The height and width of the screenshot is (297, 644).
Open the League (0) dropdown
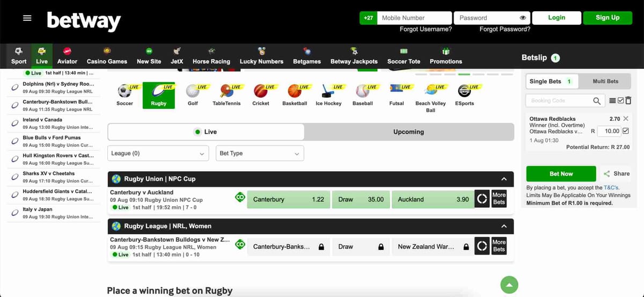click(x=159, y=153)
